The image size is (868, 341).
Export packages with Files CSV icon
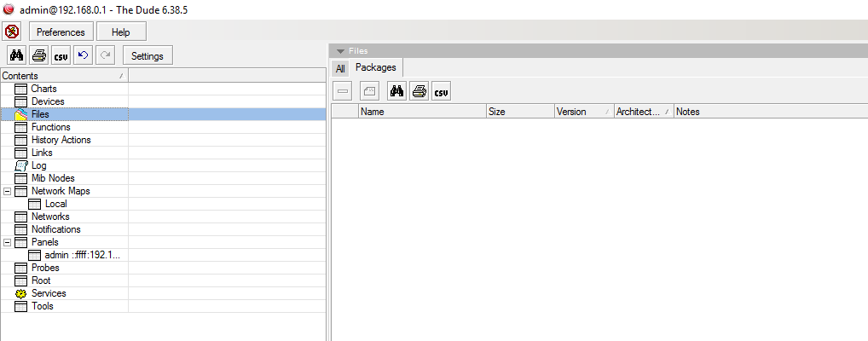point(441,90)
